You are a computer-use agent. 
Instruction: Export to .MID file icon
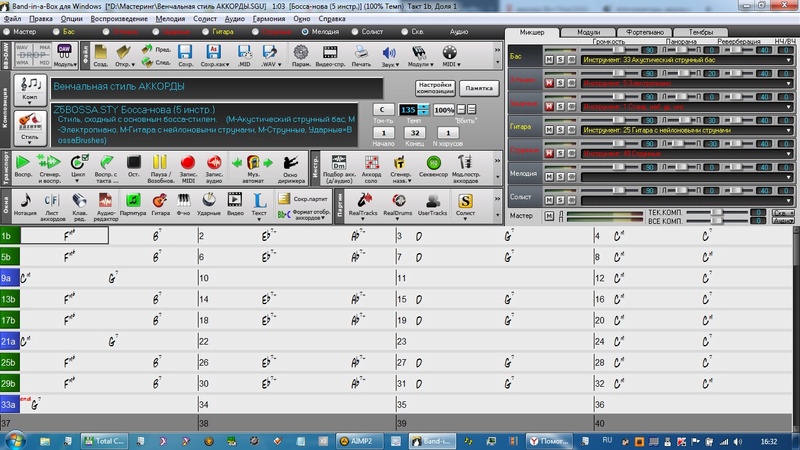click(x=244, y=53)
